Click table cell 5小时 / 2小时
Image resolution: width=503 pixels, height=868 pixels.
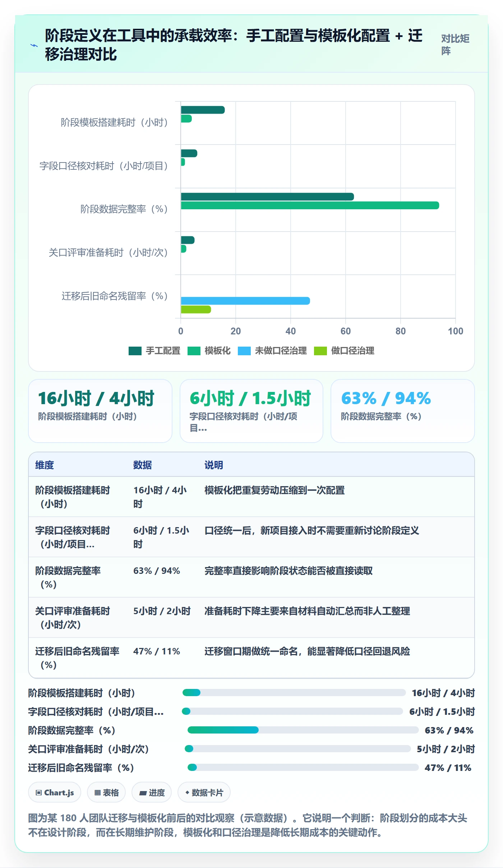coord(162,611)
